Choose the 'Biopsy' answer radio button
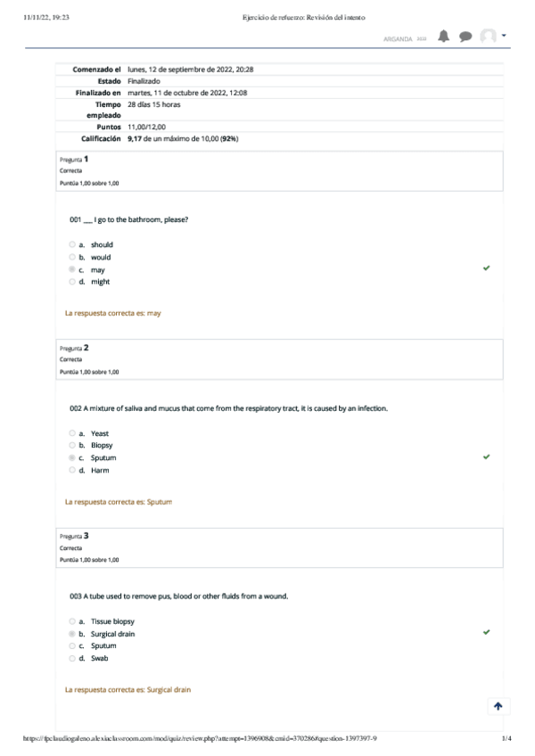535x756 pixels. tap(72, 445)
